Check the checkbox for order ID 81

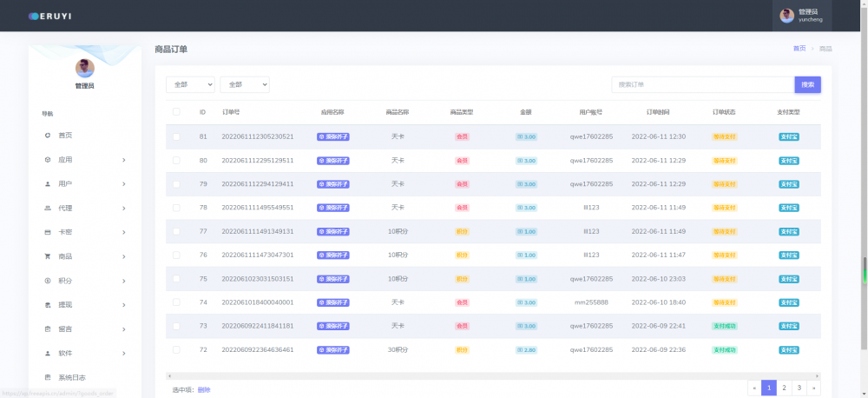pyautogui.click(x=176, y=136)
